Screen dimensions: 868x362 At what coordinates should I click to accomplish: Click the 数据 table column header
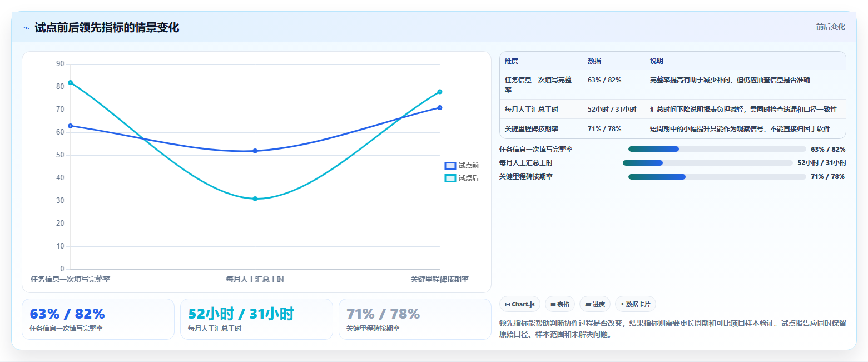click(x=594, y=61)
